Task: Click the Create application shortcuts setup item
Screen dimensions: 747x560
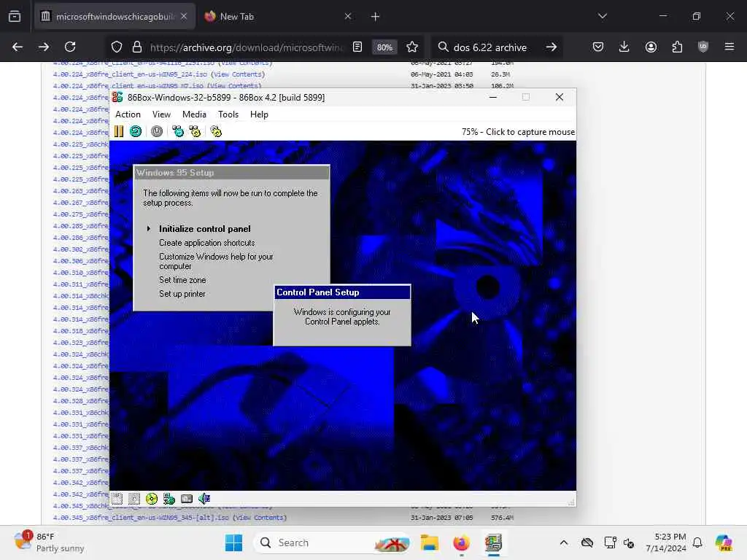Action: coord(206,243)
